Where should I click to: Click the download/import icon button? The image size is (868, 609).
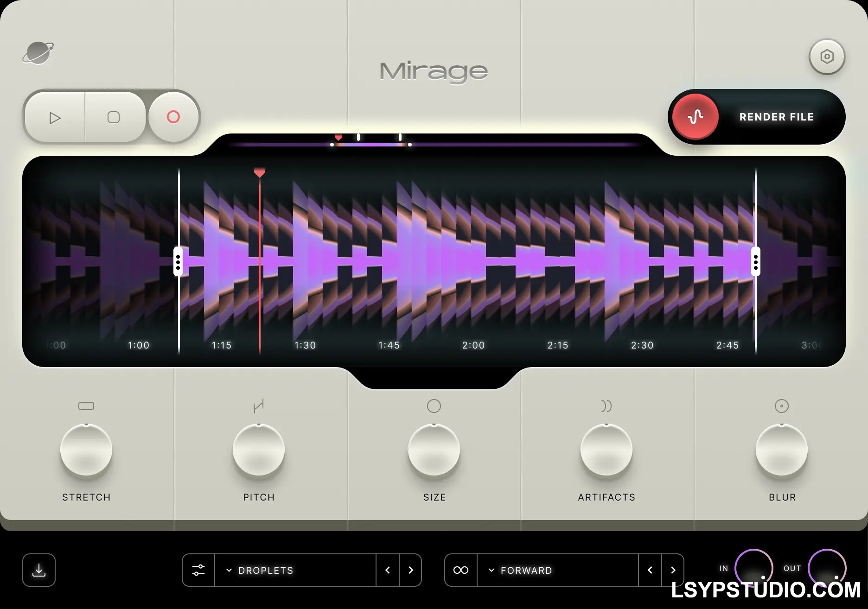click(39, 570)
